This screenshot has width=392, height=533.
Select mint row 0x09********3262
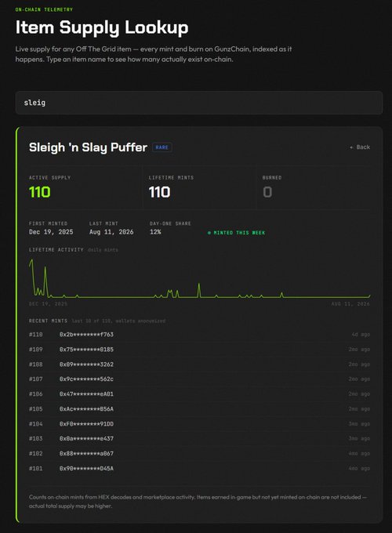(x=200, y=364)
